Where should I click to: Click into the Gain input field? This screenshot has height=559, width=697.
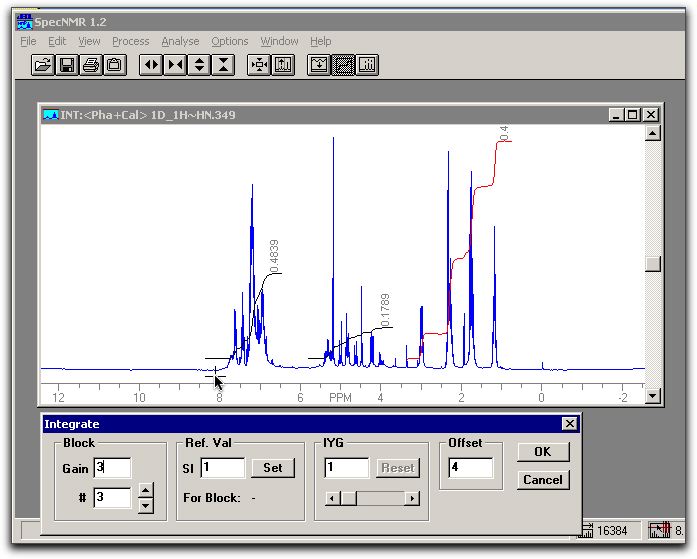pos(112,468)
